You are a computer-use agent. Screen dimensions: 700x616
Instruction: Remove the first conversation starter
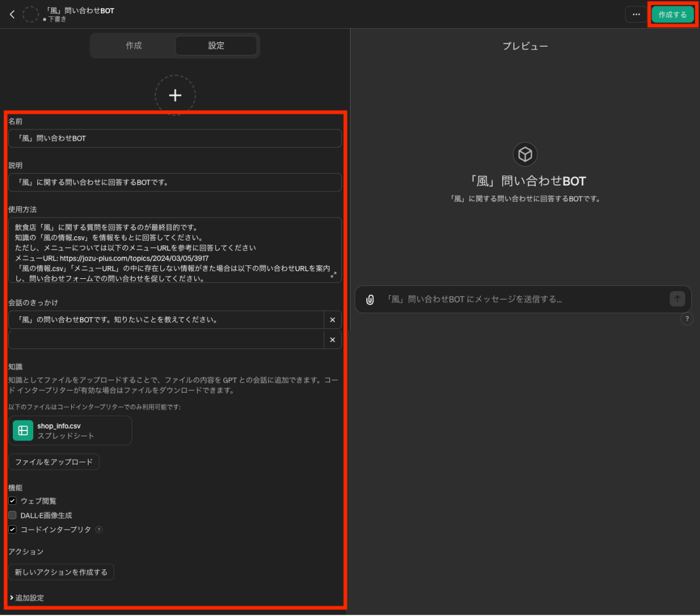(332, 320)
